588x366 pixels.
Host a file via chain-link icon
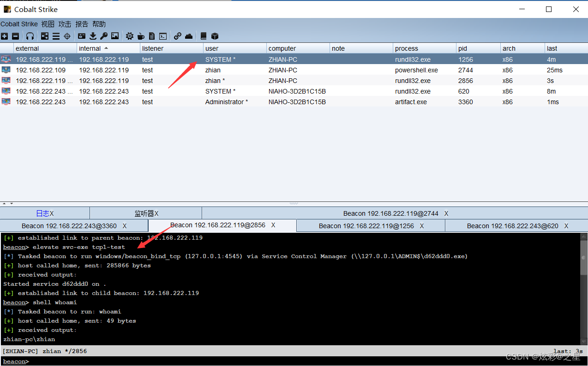(x=178, y=36)
